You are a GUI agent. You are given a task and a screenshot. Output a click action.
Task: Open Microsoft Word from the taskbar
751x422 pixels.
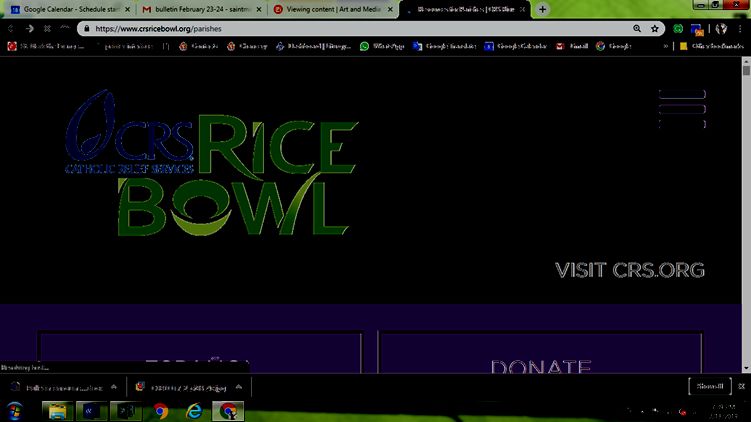coord(91,411)
